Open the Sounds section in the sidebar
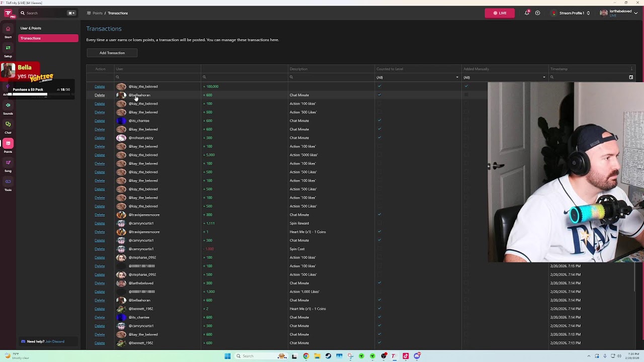 click(x=8, y=108)
